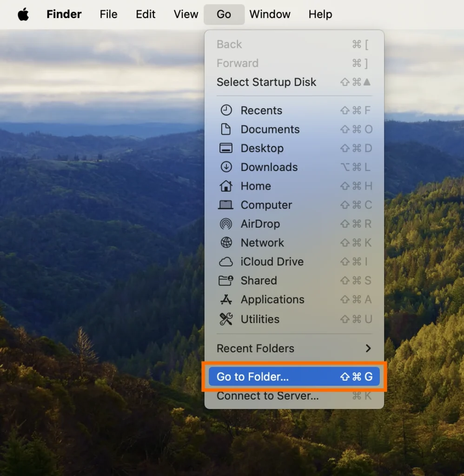
Task: Click the Network globe icon
Action: click(x=226, y=243)
